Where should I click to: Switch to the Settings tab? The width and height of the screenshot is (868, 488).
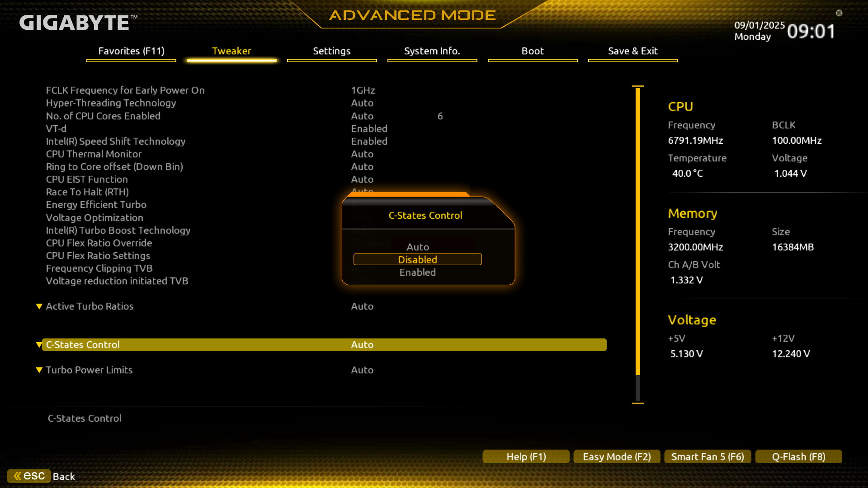pyautogui.click(x=331, y=51)
